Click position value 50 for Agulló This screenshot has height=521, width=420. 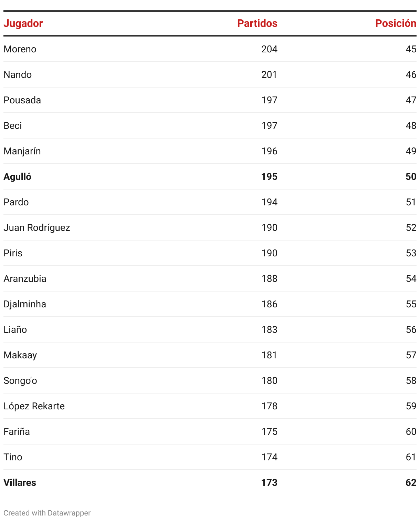411,177
